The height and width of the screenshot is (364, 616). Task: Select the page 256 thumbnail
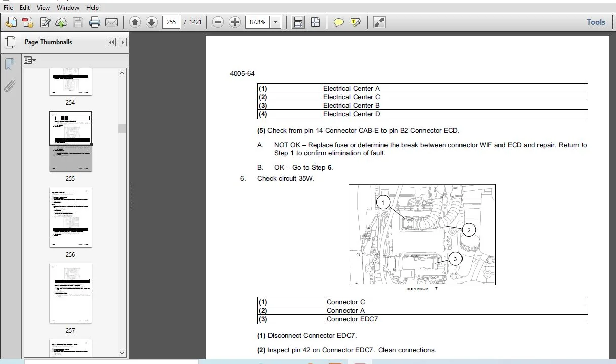[70, 217]
